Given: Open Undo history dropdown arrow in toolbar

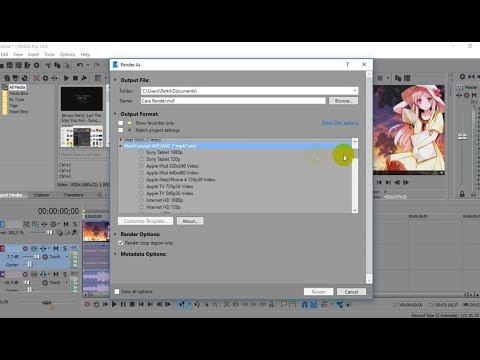Looking at the screenshot, I should pyautogui.click(x=88, y=65).
